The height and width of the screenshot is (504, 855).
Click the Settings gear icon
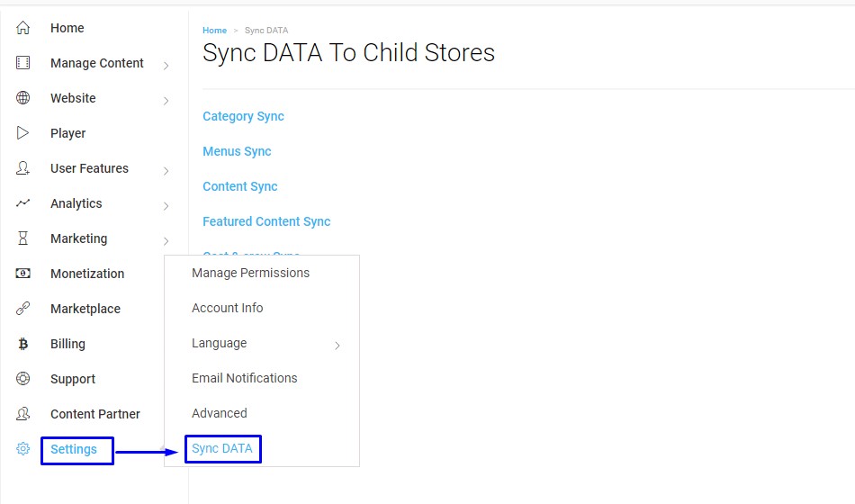23,449
